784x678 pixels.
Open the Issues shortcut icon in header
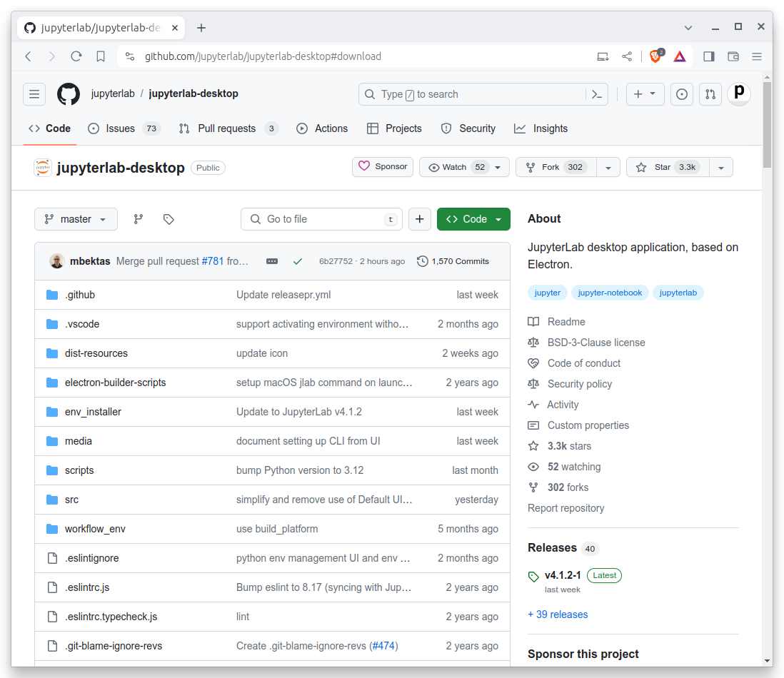[681, 94]
